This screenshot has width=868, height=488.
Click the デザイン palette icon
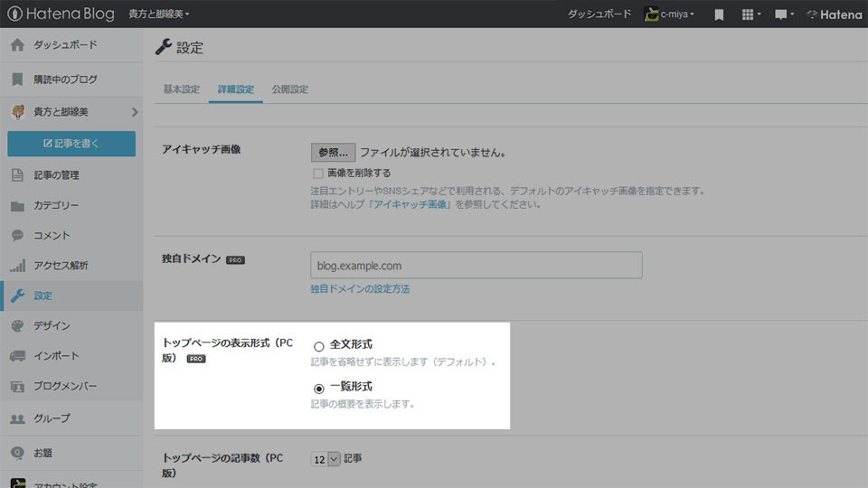pos(18,326)
